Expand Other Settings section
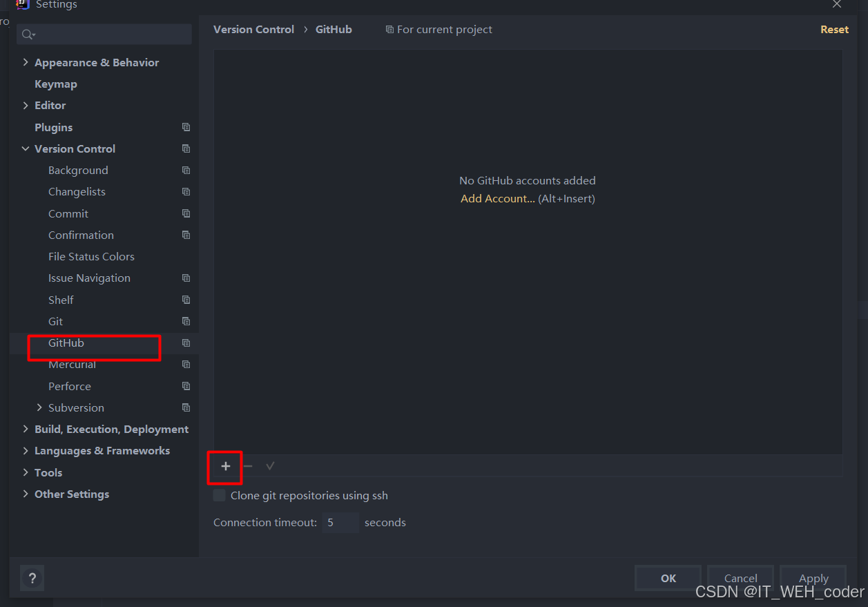868x607 pixels. pos(26,494)
